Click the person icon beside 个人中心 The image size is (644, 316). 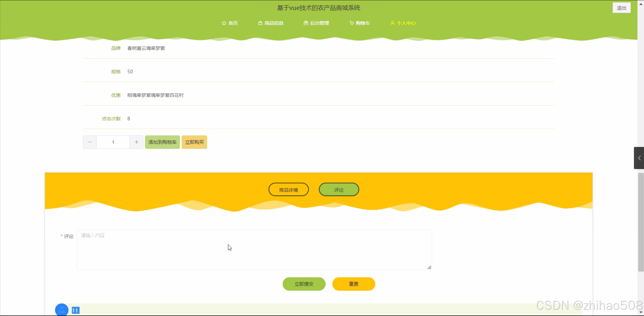click(x=392, y=23)
